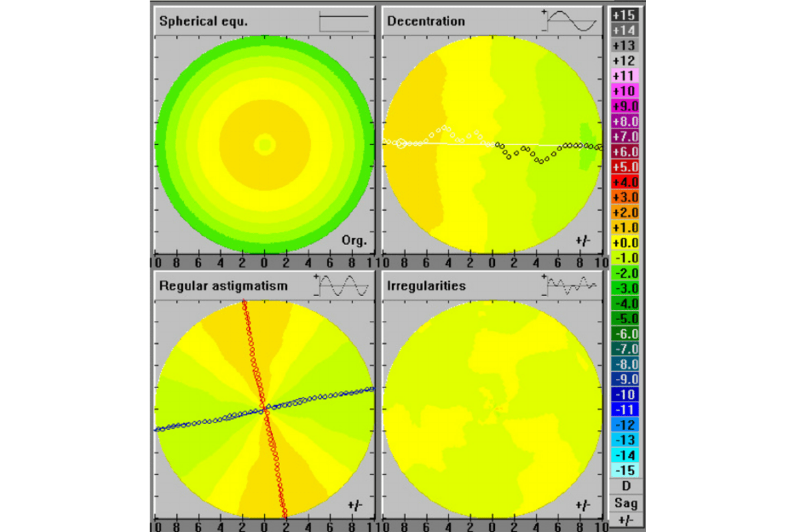
Task: Pick the +11 light pink swatch
Action: coord(625,76)
